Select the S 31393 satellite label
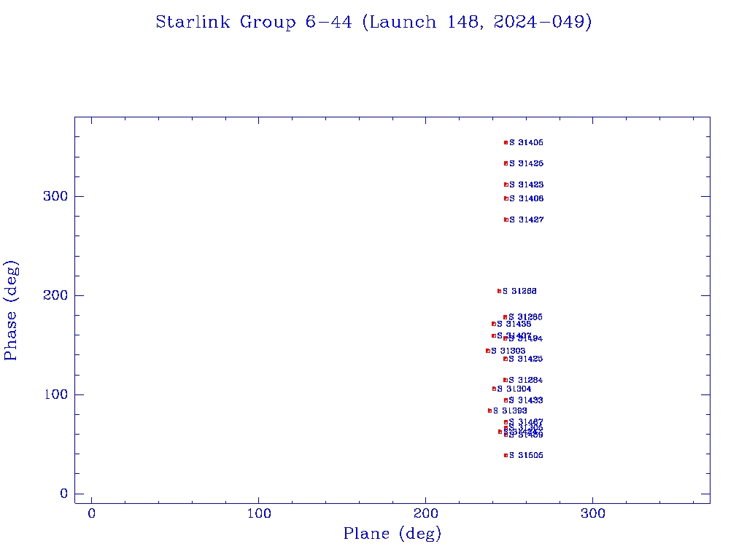 (510, 411)
